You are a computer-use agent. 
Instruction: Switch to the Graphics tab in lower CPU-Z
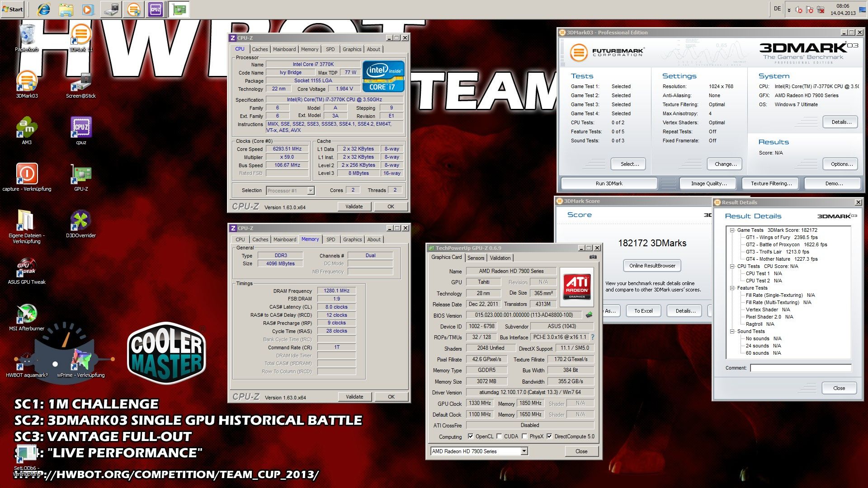pyautogui.click(x=353, y=239)
